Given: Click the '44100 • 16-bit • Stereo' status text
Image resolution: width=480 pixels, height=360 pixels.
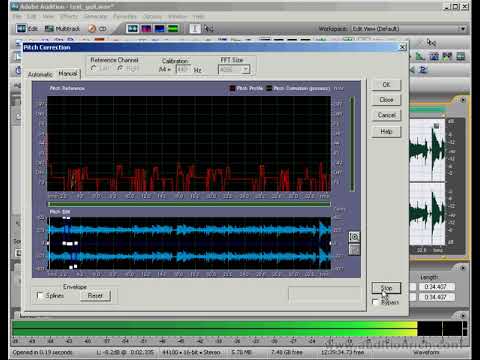Looking at the screenshot, I should click(191, 352).
